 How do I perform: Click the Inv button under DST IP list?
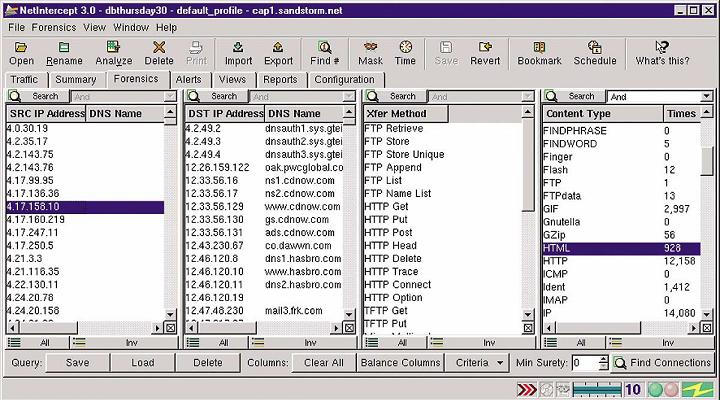click(303, 343)
